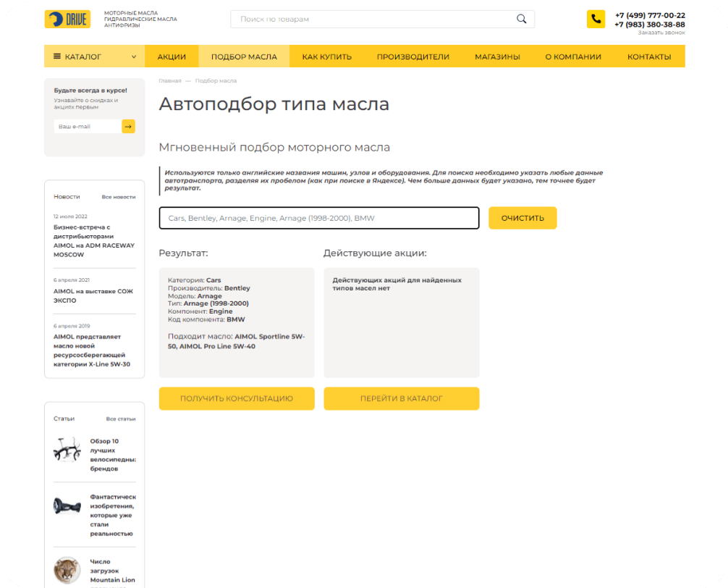Click the Ваш e-mail input field

tap(87, 127)
